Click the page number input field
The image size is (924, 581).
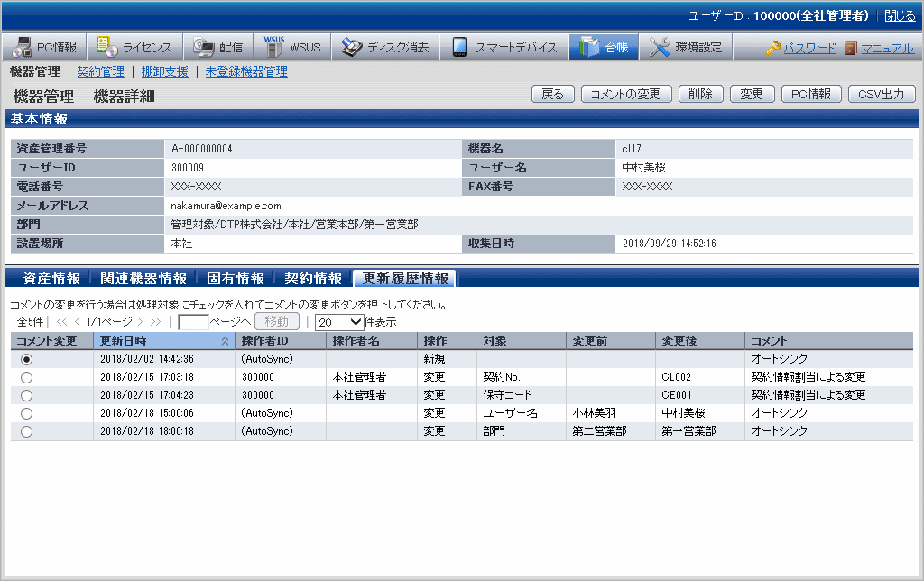(193, 321)
